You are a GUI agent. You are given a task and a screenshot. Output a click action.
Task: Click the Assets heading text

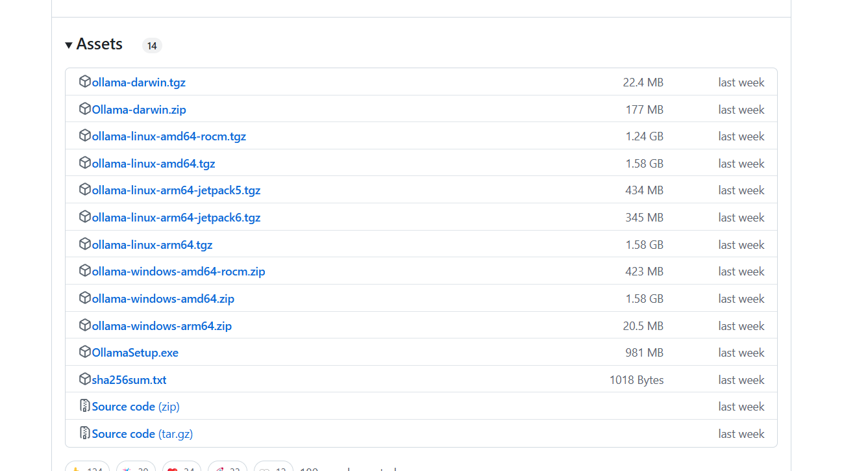[x=99, y=44]
